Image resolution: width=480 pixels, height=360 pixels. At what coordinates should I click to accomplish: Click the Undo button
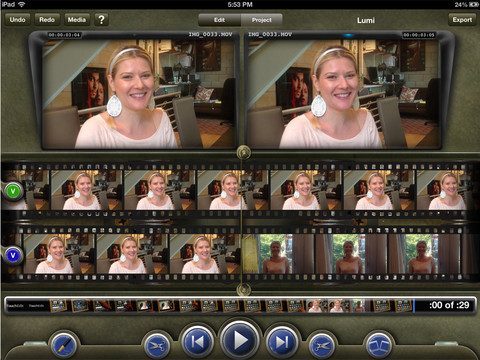pyautogui.click(x=17, y=20)
